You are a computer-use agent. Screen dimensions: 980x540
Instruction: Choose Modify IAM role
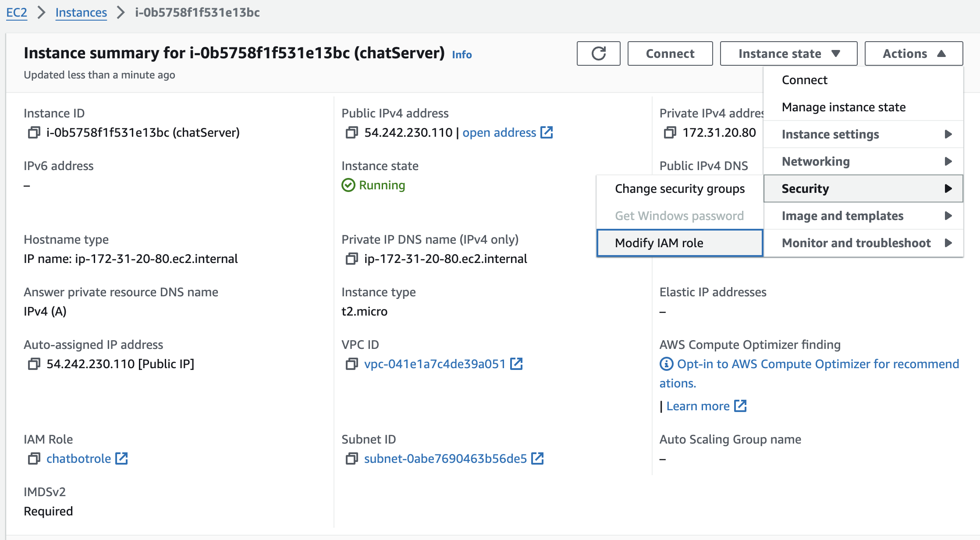click(x=680, y=243)
